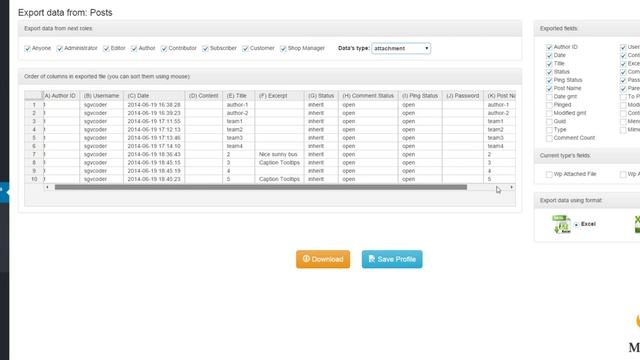Image resolution: width=640 pixels, height=360 pixels.
Task: Click the (C) Date column header
Action: point(154,96)
